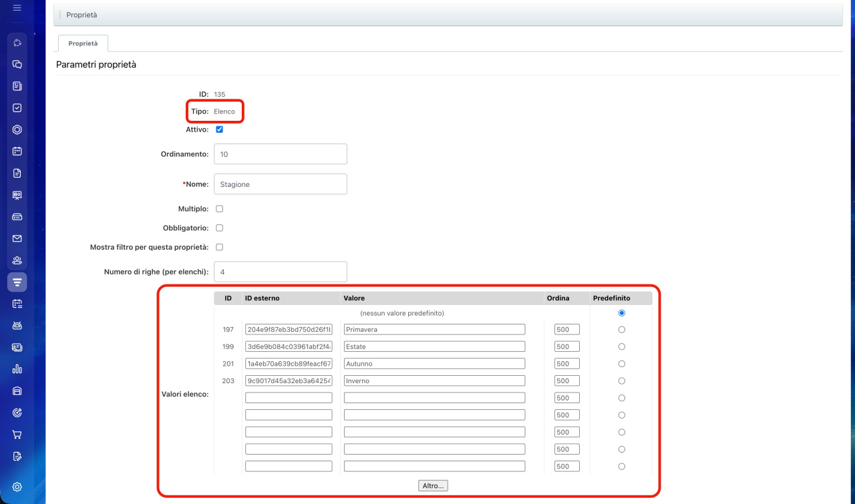Open the chat messages icon in sidebar

[17, 65]
